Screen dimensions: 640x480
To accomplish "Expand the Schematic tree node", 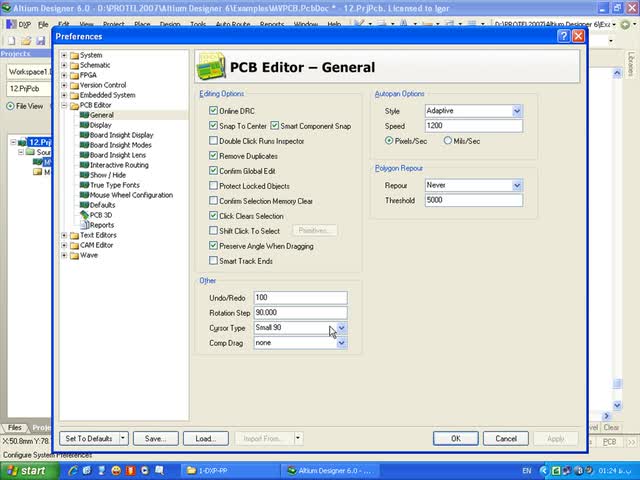I will pos(64,65).
